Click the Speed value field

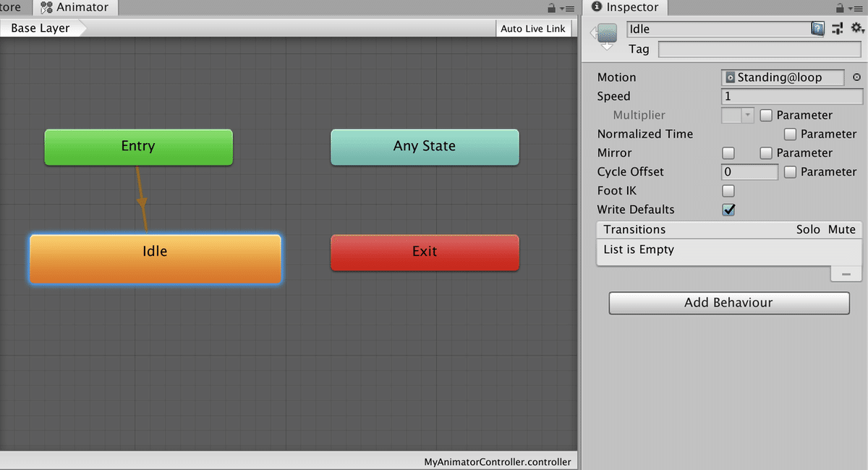click(792, 96)
